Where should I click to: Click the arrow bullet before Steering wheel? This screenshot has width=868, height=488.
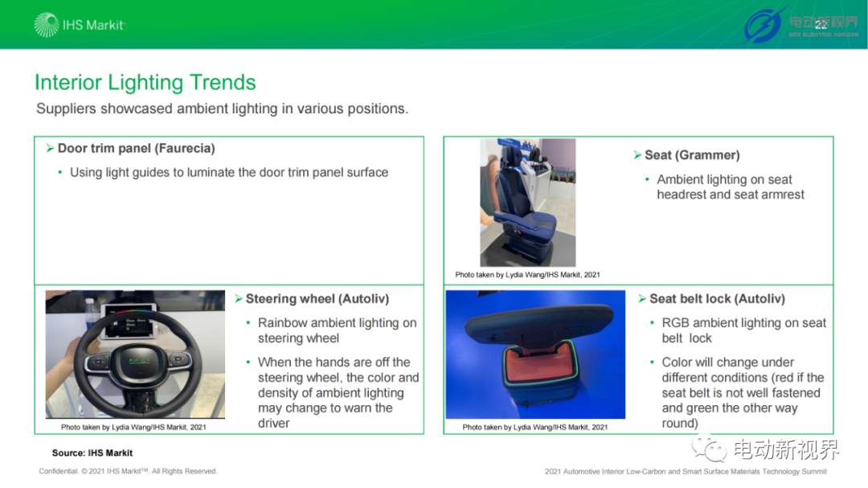click(239, 298)
